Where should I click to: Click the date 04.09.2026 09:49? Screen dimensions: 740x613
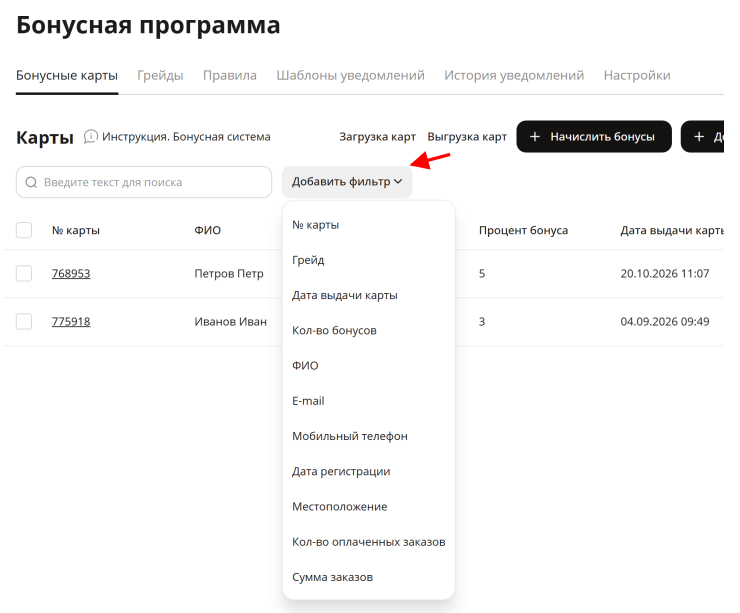point(665,322)
